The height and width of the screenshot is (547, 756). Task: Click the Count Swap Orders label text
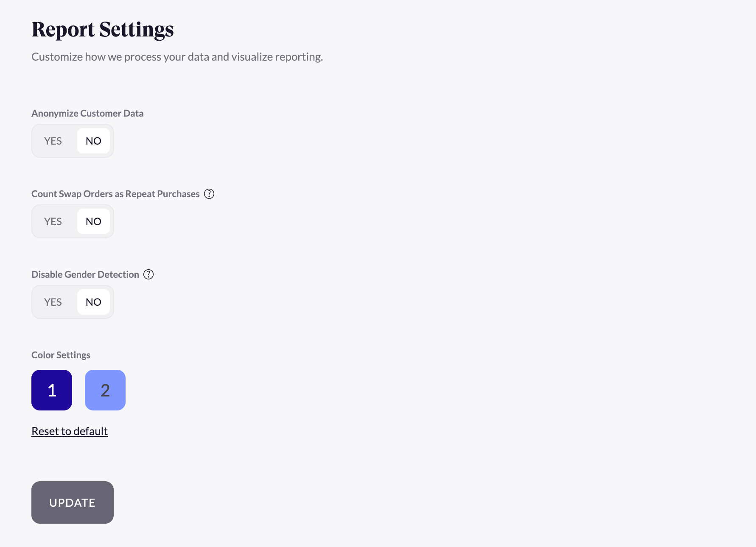click(x=115, y=194)
